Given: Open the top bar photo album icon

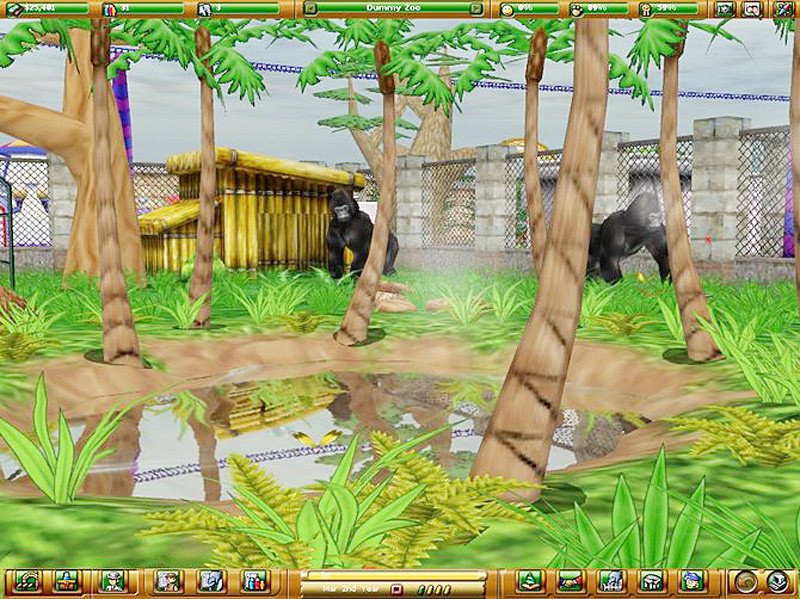Looking at the screenshot, I should tap(752, 9).
